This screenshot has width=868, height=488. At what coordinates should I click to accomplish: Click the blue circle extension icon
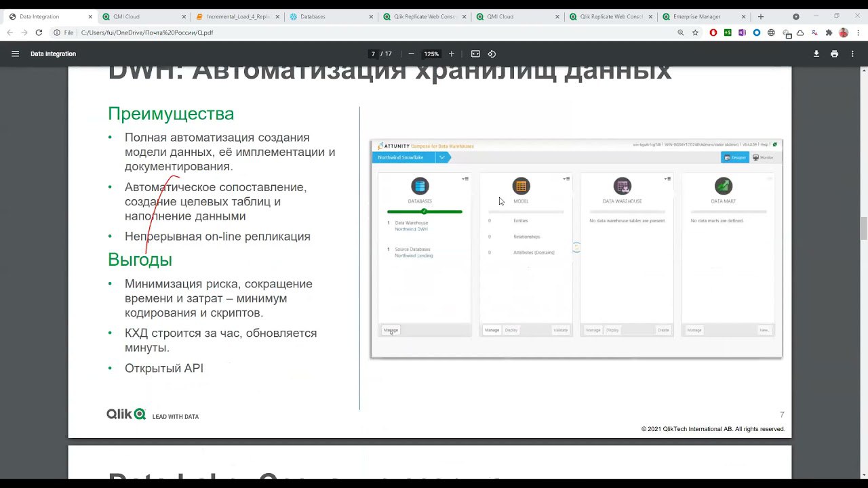[x=757, y=33]
